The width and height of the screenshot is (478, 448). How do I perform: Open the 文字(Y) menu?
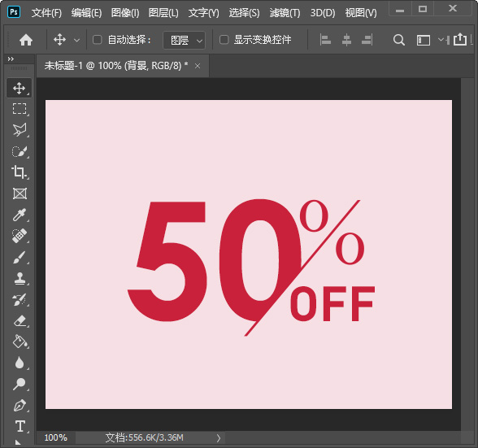[203, 13]
